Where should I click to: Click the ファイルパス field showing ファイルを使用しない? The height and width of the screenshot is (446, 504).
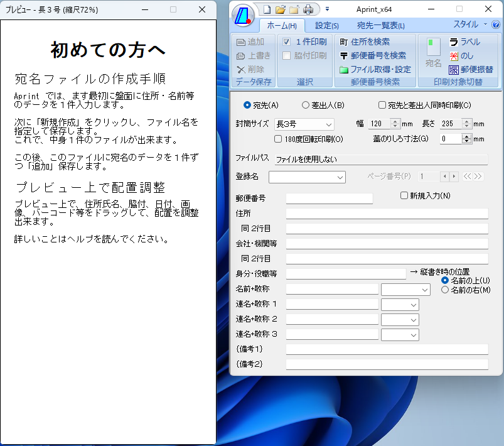(381, 160)
